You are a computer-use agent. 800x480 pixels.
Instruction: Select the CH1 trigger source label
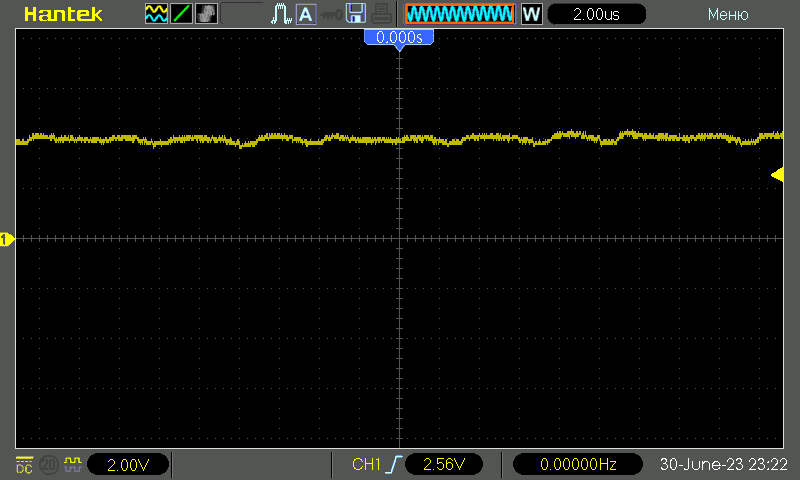367,464
